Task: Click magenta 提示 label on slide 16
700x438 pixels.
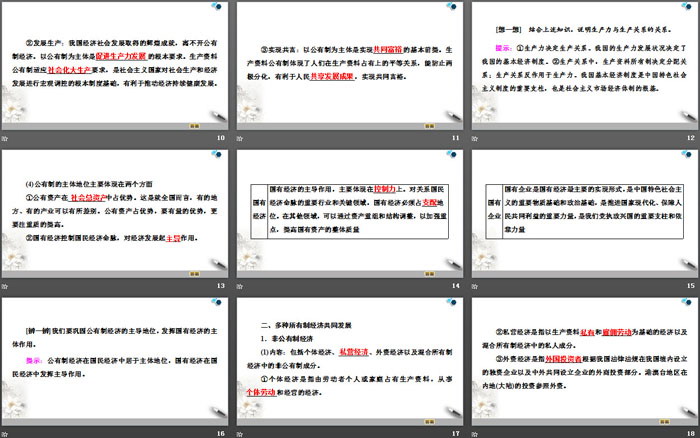Action: 33,361
